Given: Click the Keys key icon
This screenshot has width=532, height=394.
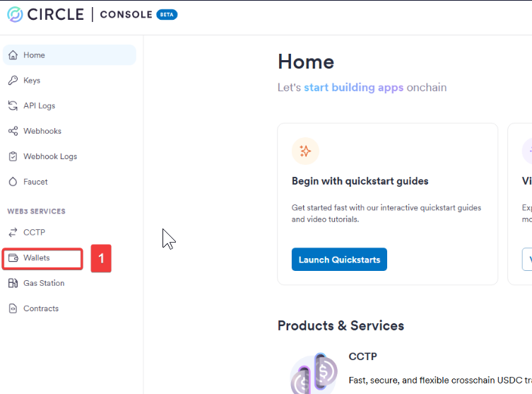Looking at the screenshot, I should point(13,81).
